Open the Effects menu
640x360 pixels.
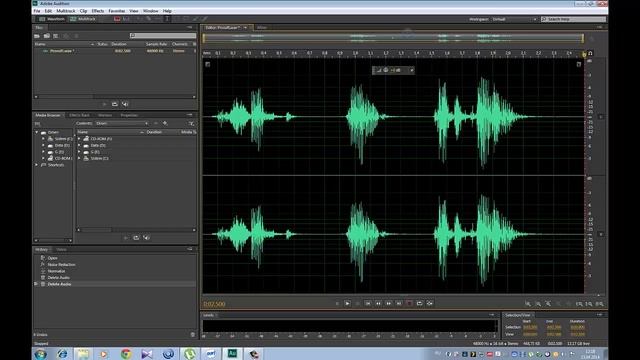98,11
